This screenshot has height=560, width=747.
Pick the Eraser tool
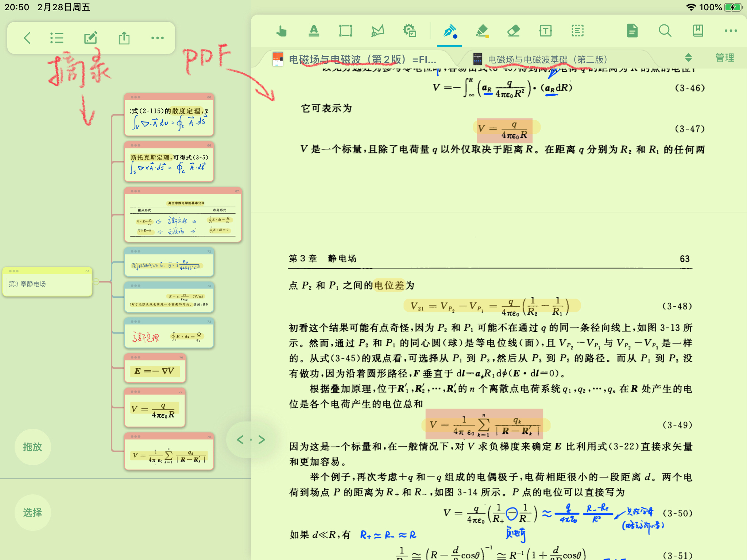point(514,31)
